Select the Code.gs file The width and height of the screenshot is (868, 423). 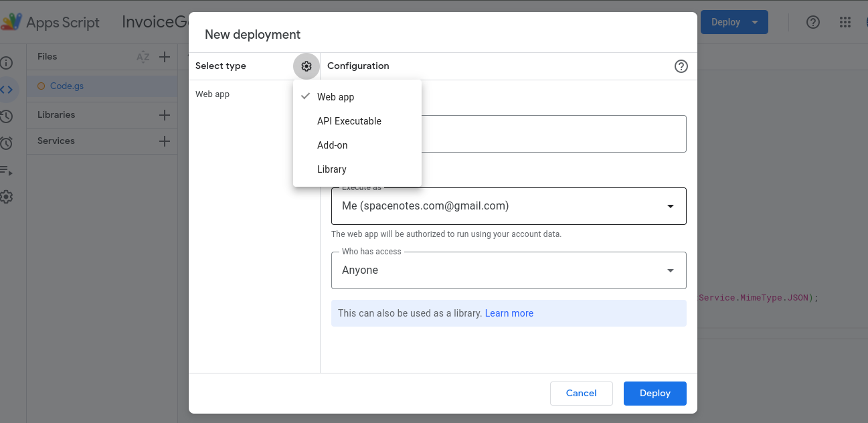click(x=102, y=86)
